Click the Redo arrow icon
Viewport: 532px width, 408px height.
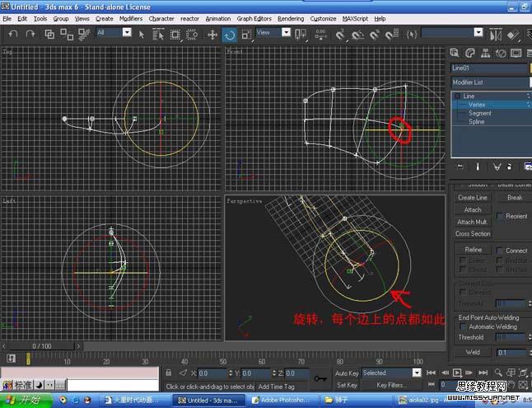point(30,34)
